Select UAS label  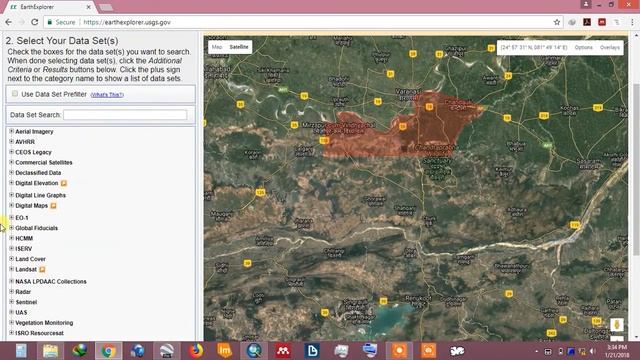point(21,313)
